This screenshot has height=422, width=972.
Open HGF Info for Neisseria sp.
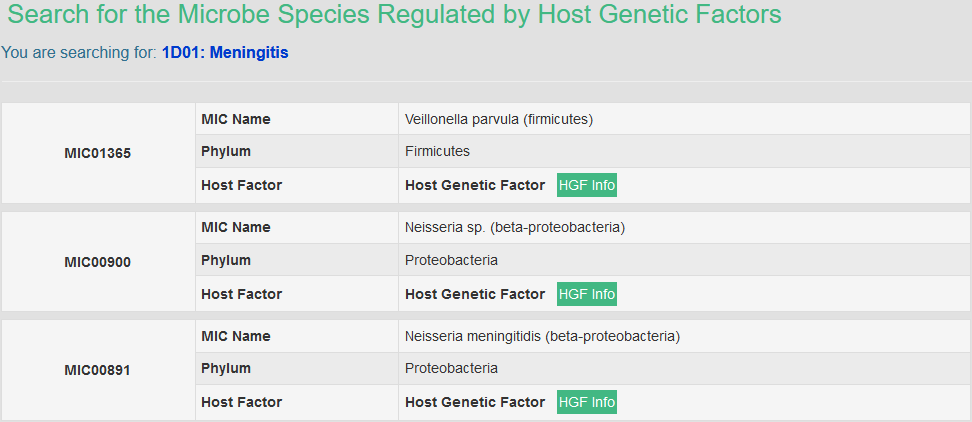click(x=586, y=294)
